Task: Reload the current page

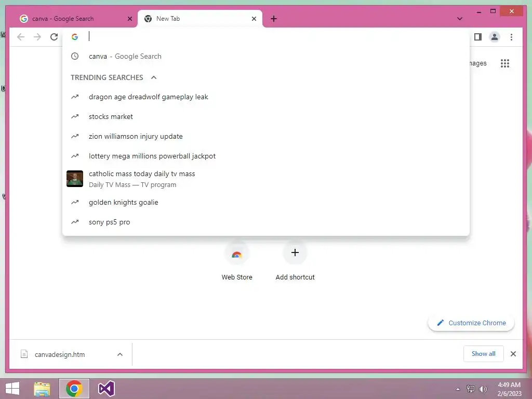Action: 54,37
